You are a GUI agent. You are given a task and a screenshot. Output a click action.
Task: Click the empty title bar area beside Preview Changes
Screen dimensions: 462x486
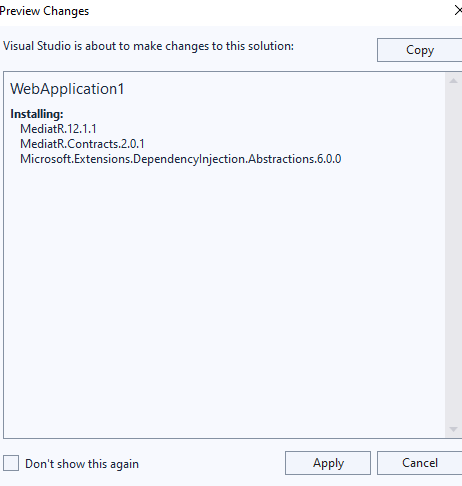pyautogui.click(x=267, y=11)
